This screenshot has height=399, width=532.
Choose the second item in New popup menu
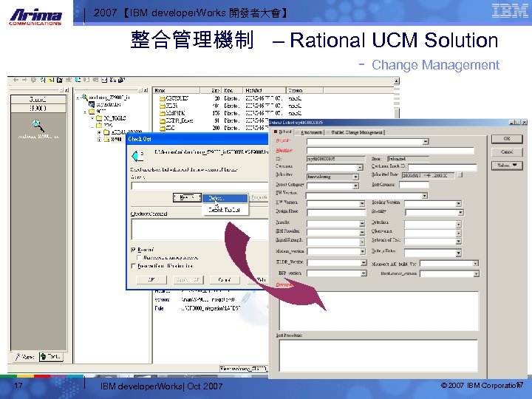(x=225, y=210)
